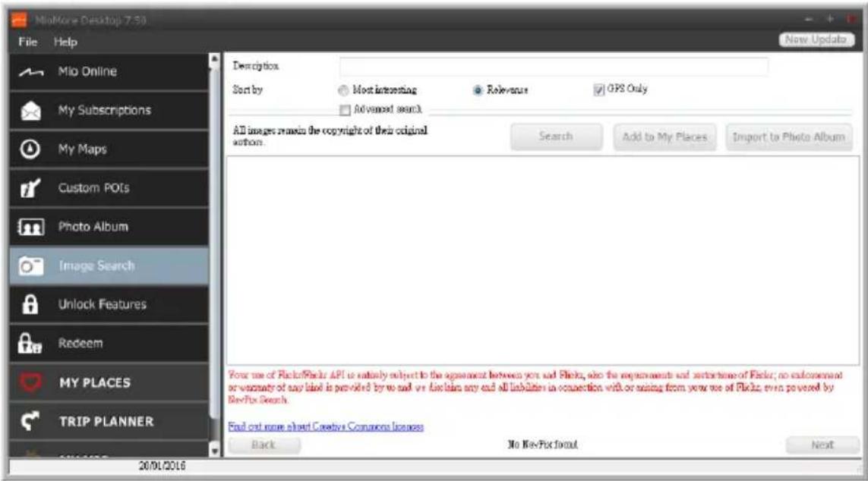Open MY PLACES
The width and height of the screenshot is (868, 481).
109,382
